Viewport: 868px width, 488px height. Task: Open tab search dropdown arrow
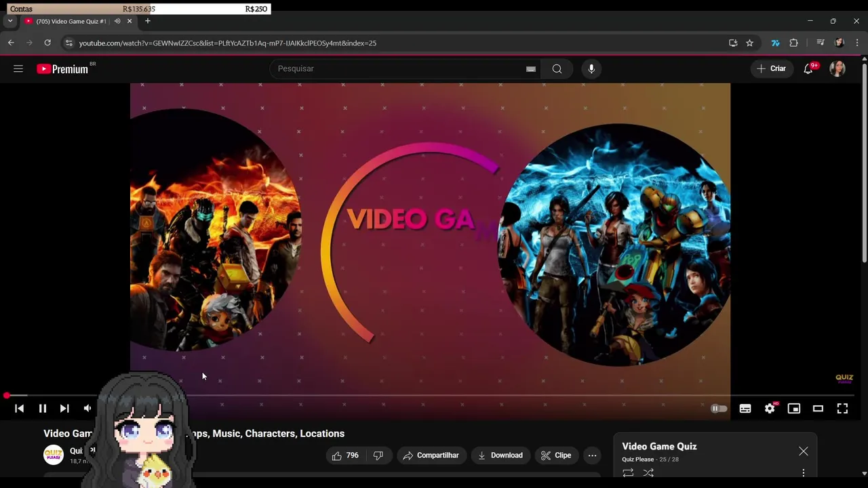9,21
